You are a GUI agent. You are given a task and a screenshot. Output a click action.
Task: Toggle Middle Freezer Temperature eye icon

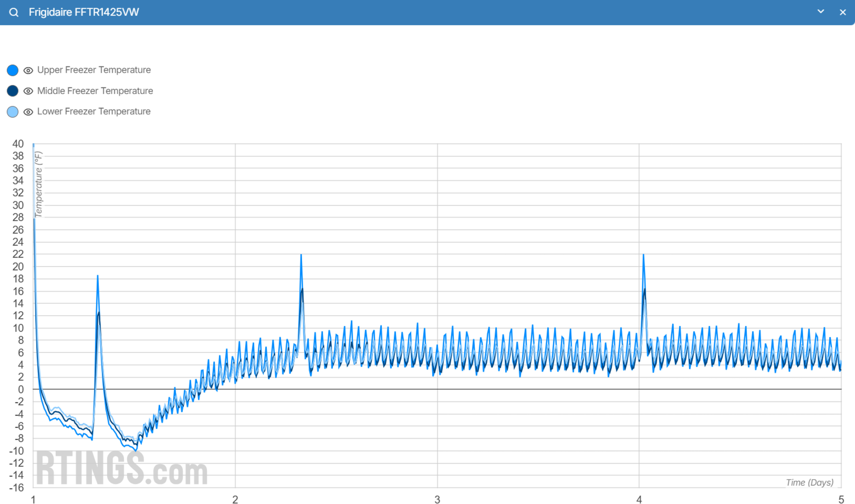(x=28, y=91)
